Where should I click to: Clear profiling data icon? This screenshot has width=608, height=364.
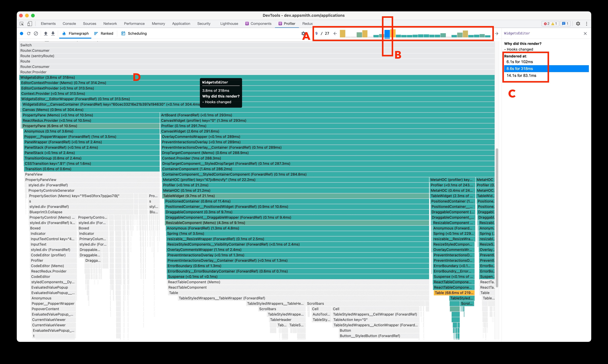pyautogui.click(x=36, y=34)
